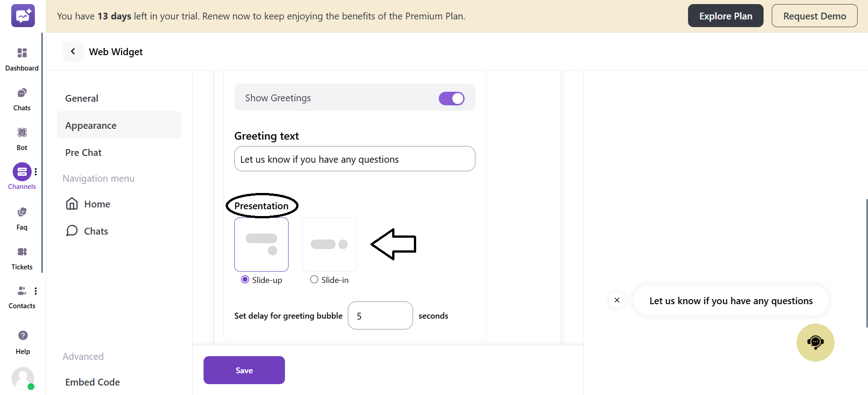The image size is (868, 395).
Task: Open the Tickets sidebar icon
Action: [x=22, y=252]
